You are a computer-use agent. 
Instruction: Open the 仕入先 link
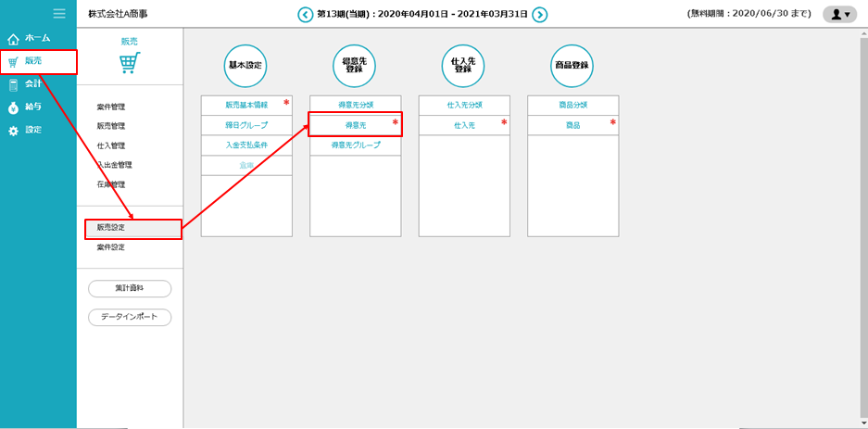(x=464, y=124)
